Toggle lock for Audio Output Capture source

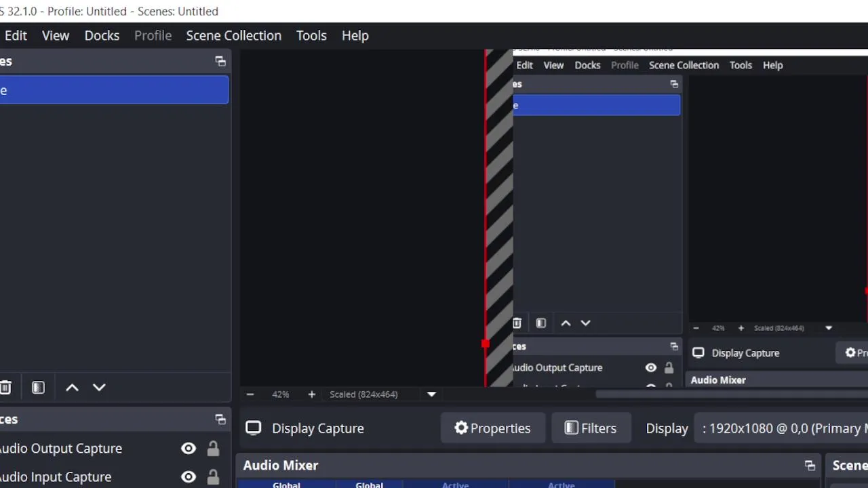pos(213,449)
